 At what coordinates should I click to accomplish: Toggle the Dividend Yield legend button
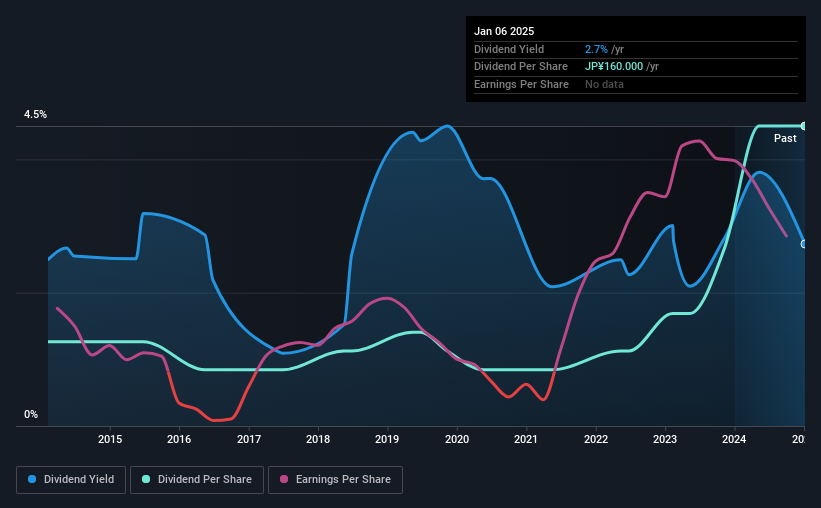pyautogui.click(x=71, y=480)
